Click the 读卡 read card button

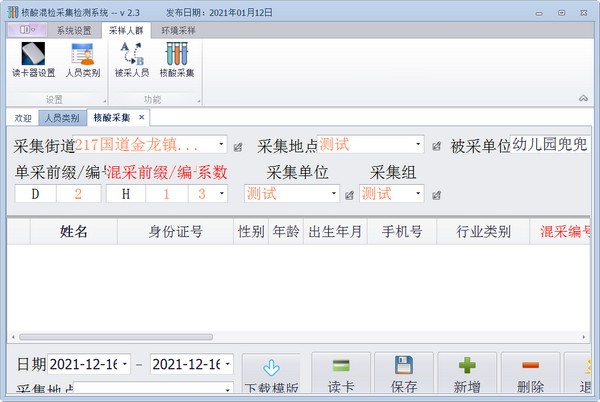(x=341, y=375)
